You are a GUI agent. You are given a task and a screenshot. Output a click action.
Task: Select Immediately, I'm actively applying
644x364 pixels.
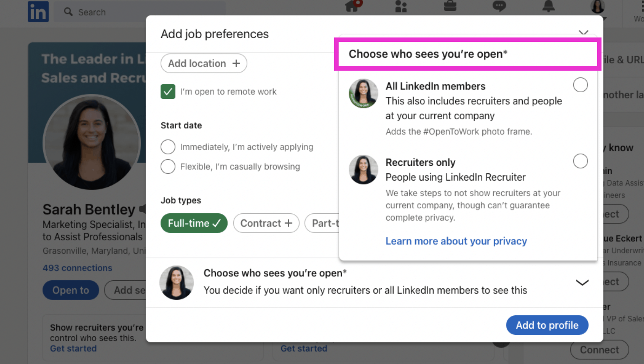pyautogui.click(x=168, y=147)
